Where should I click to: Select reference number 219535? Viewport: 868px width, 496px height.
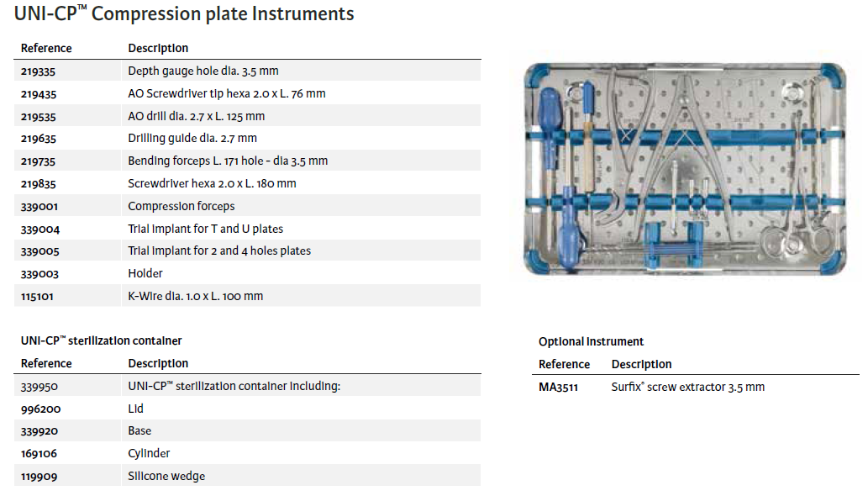coord(39,116)
